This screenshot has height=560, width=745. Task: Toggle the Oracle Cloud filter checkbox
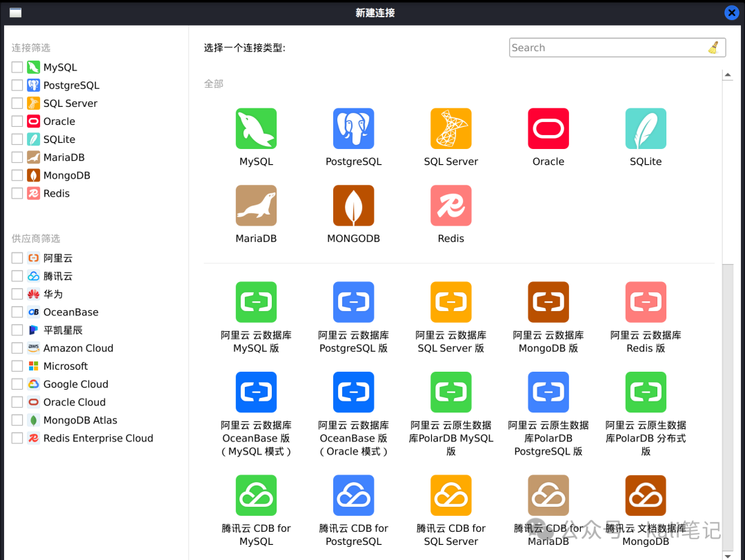click(17, 403)
